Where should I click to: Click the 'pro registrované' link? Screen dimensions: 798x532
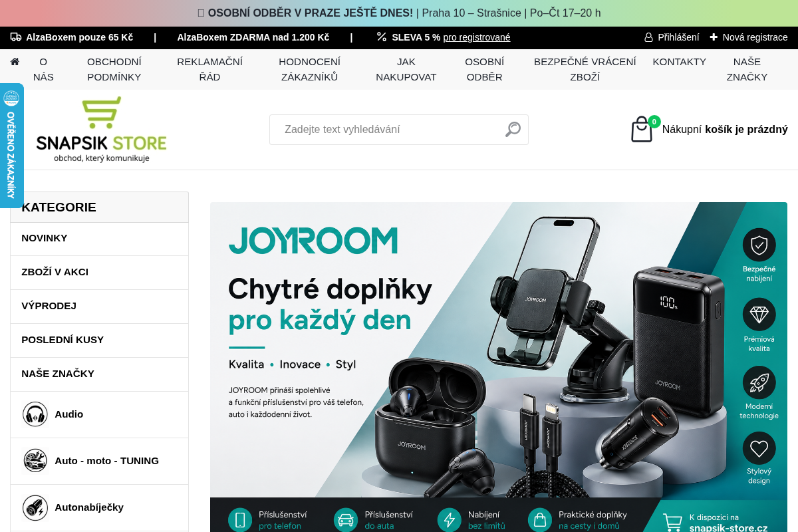coord(477,37)
